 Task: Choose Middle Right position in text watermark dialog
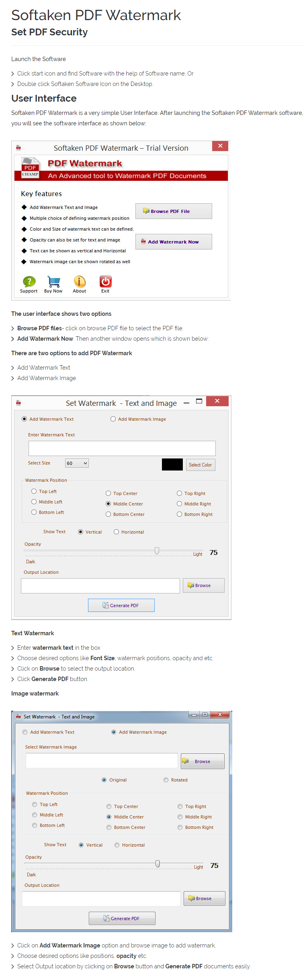click(180, 503)
